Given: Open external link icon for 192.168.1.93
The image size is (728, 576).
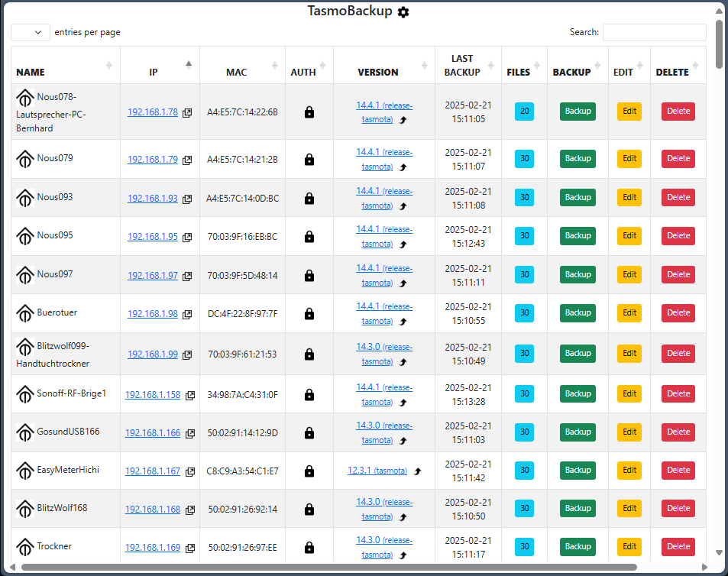Looking at the screenshot, I should (187, 199).
